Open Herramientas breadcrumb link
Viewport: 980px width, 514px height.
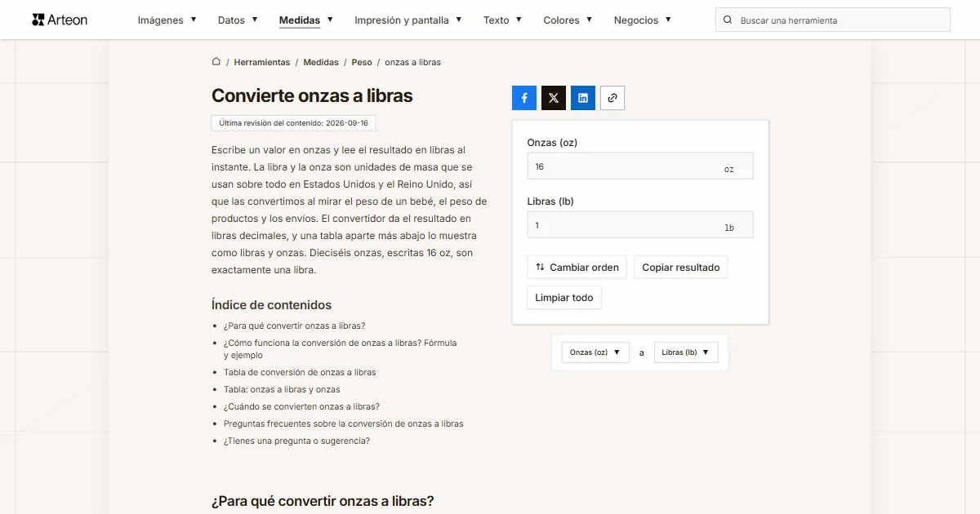coord(262,62)
